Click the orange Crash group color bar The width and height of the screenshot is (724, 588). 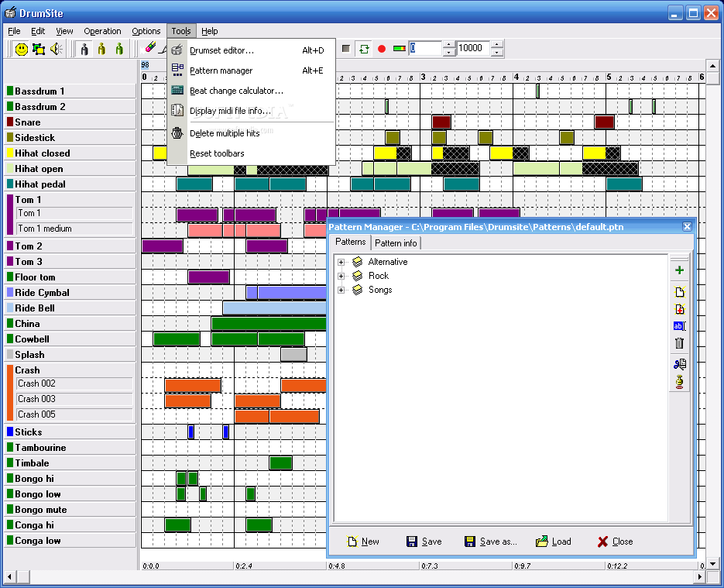tap(10, 392)
